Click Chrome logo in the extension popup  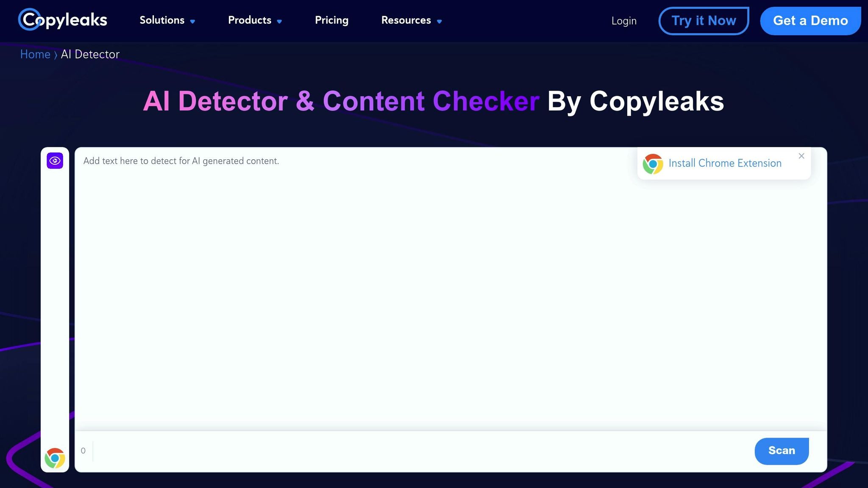(x=653, y=164)
